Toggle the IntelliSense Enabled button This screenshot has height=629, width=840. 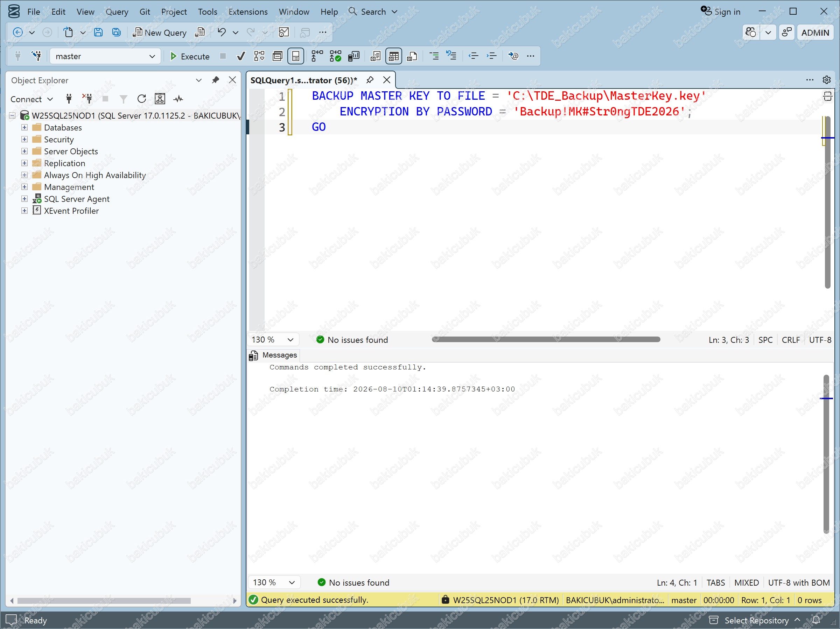pyautogui.click(x=296, y=56)
